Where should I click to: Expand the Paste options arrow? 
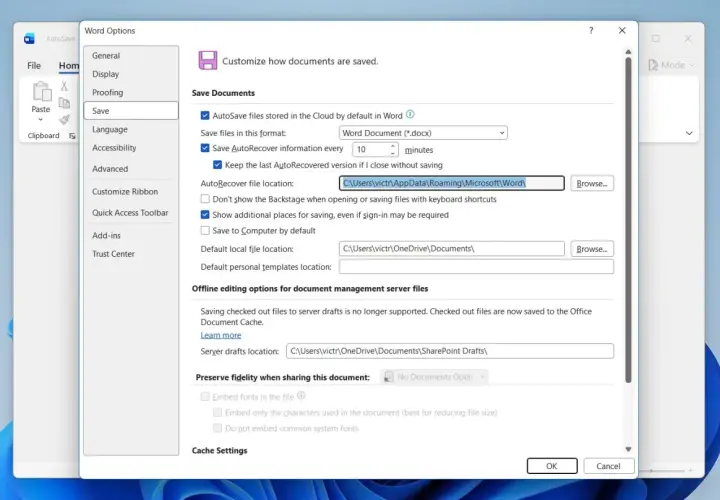(x=40, y=120)
